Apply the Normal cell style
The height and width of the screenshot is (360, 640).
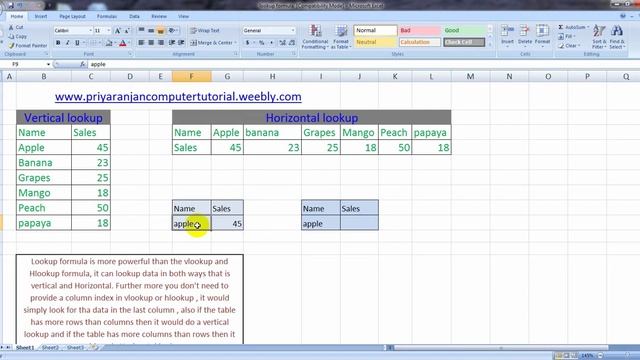pyautogui.click(x=375, y=30)
